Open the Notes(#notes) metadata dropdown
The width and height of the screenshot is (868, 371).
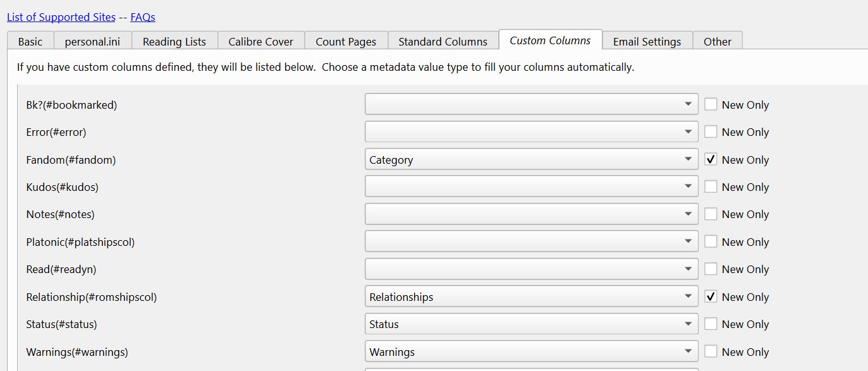(531, 214)
